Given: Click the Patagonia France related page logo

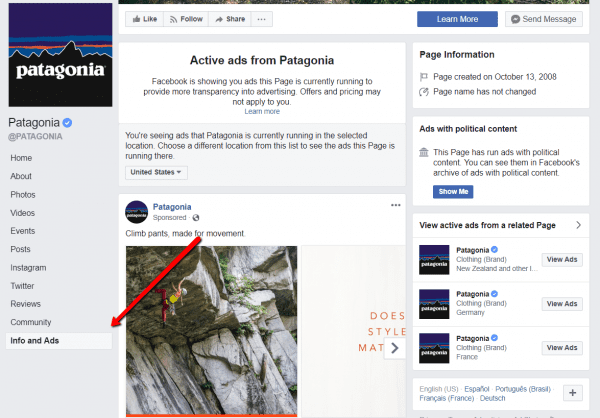Looking at the screenshot, I should [434, 348].
